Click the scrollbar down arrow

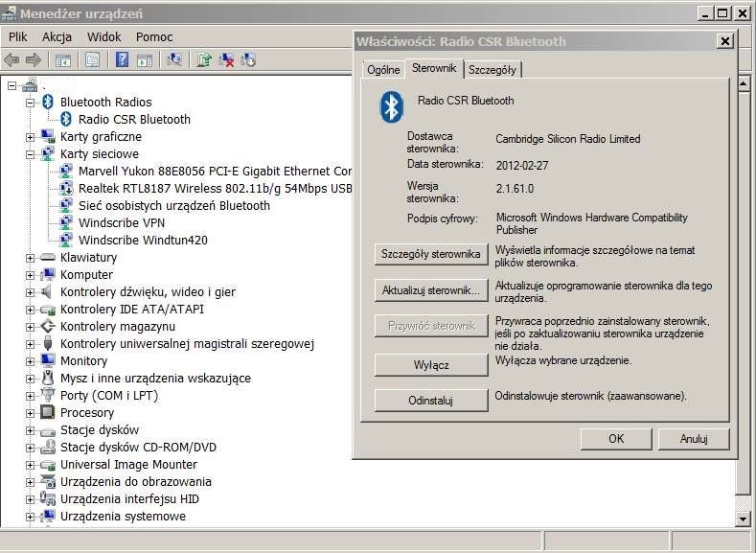pyautogui.click(x=743, y=519)
